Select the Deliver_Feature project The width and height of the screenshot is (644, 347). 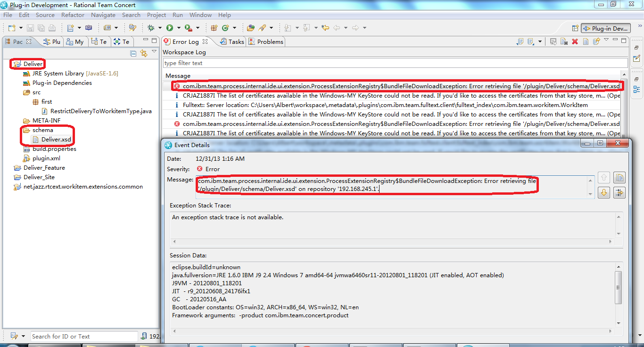[40, 167]
